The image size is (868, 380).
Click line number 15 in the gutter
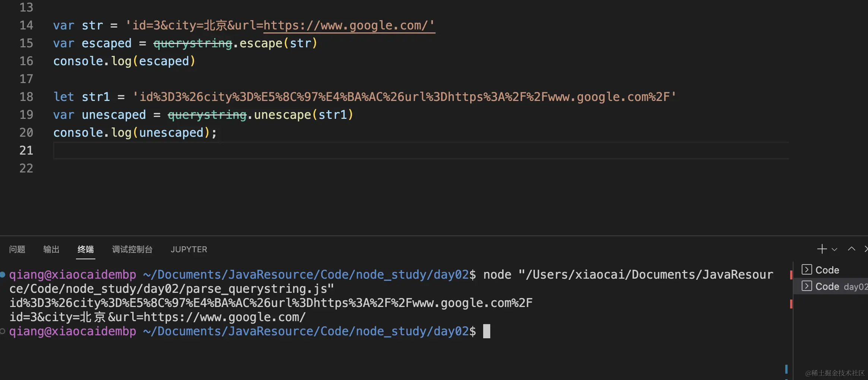click(x=26, y=43)
